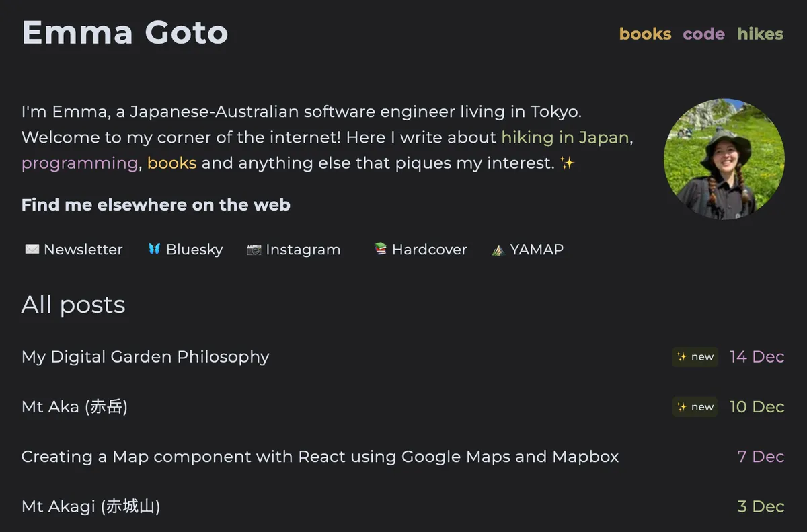The image size is (807, 532).
Task: Follow the 'programming' link in intro
Action: pos(79,163)
